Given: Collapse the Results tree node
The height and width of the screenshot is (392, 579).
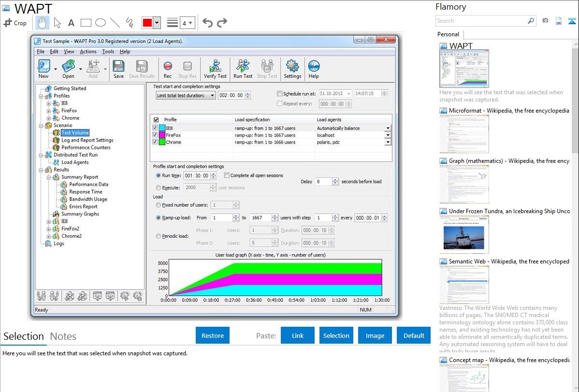Looking at the screenshot, I should [x=41, y=170].
